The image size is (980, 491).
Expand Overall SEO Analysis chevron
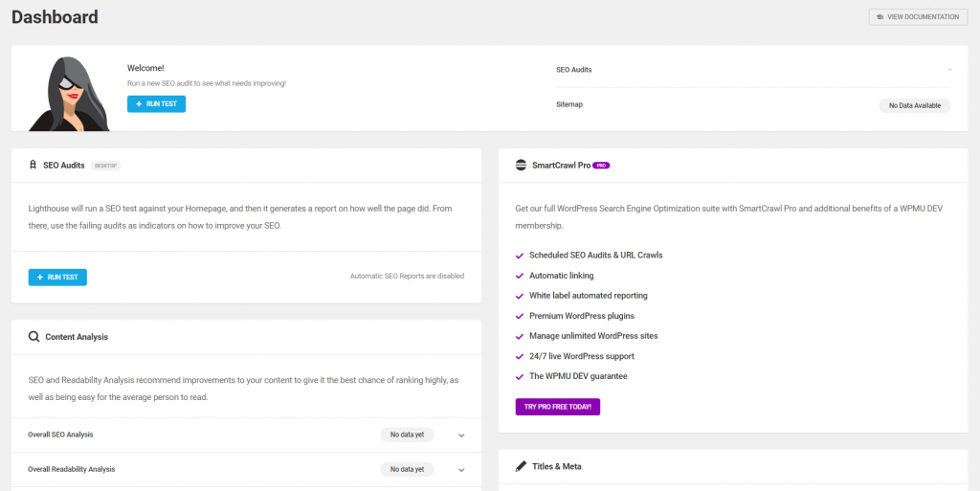coord(461,435)
